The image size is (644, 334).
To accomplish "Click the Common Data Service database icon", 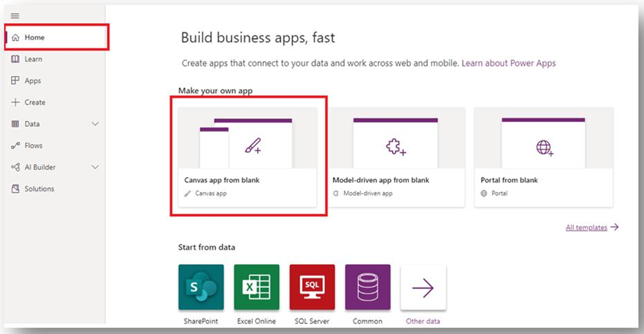I will (x=368, y=287).
